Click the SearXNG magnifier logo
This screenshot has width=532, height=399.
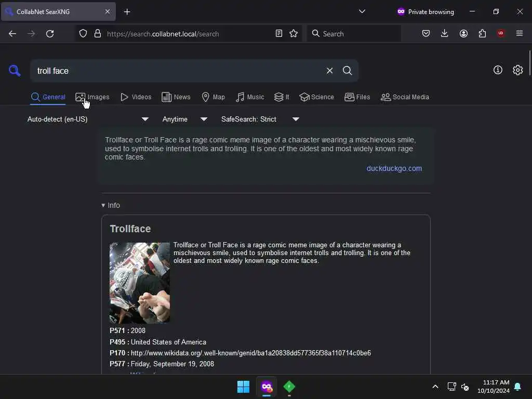(15, 71)
